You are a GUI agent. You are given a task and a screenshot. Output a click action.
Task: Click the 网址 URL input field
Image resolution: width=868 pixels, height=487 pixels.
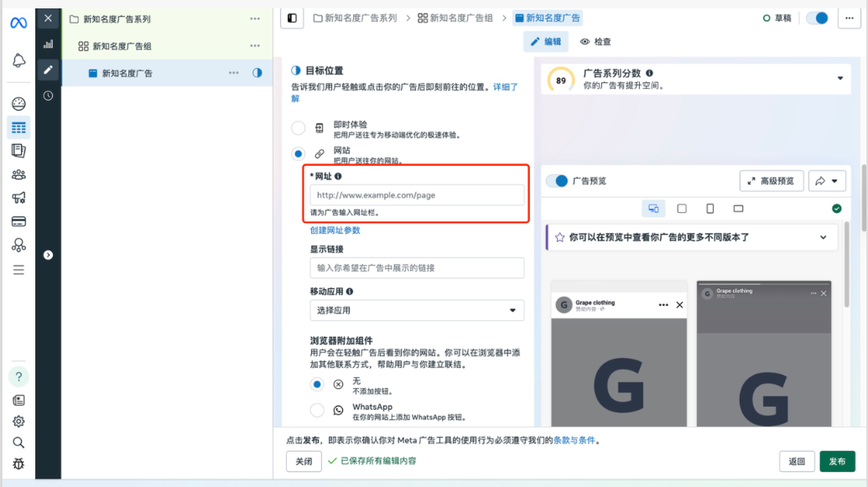[x=417, y=195]
